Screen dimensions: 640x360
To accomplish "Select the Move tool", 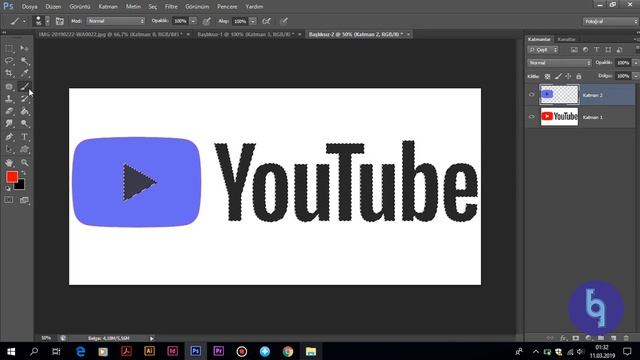I will [24, 49].
